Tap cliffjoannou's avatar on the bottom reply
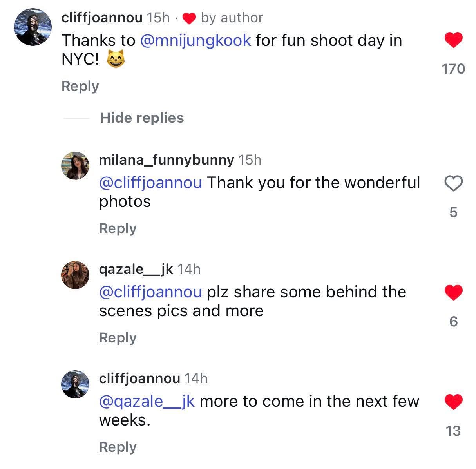This screenshot has width=476, height=469. pyautogui.click(x=75, y=384)
